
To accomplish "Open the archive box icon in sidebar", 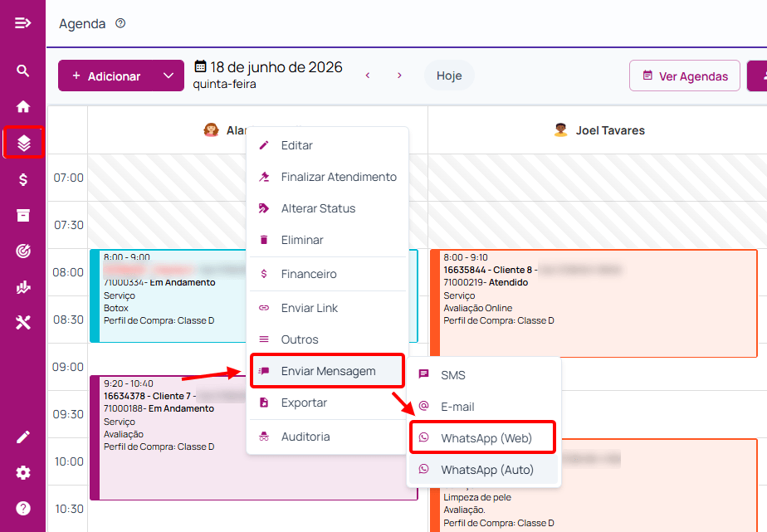I will [23, 215].
